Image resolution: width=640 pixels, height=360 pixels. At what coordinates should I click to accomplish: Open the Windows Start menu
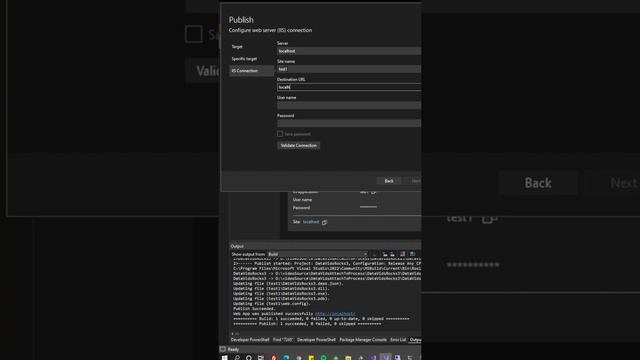(224, 358)
